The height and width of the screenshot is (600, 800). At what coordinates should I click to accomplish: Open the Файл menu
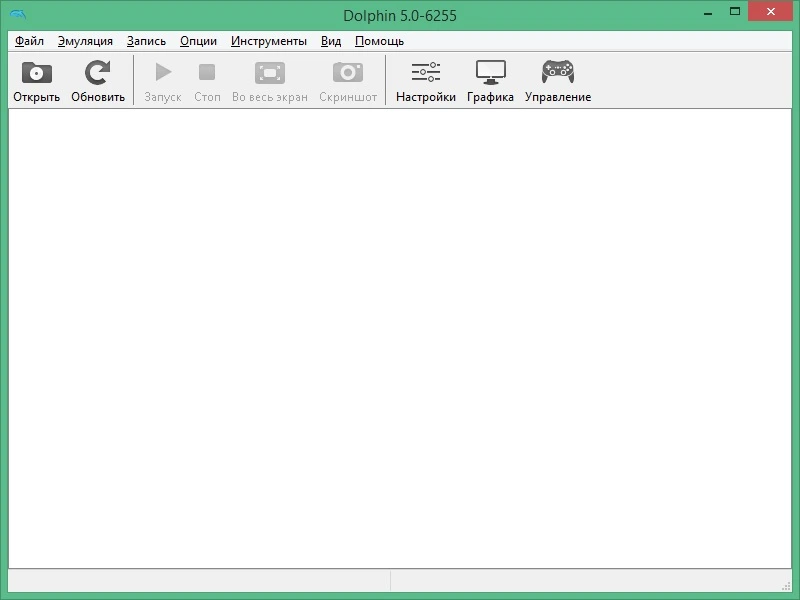click(29, 41)
